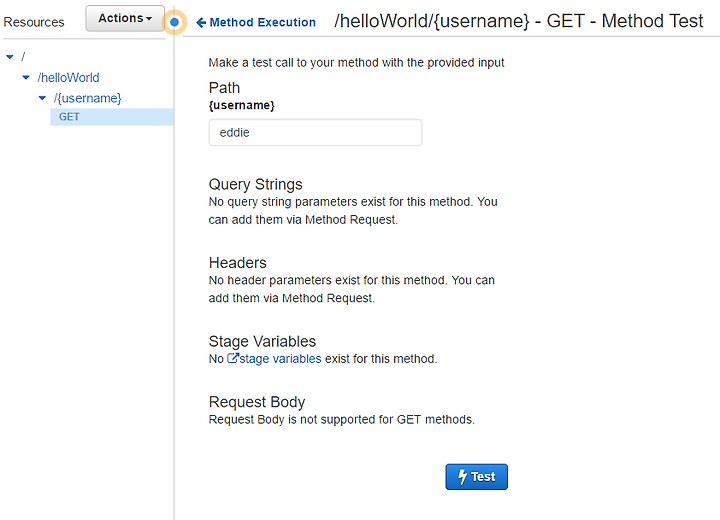720x520 pixels.
Task: Click the blue dot panel toggle indicator
Action: (174, 22)
